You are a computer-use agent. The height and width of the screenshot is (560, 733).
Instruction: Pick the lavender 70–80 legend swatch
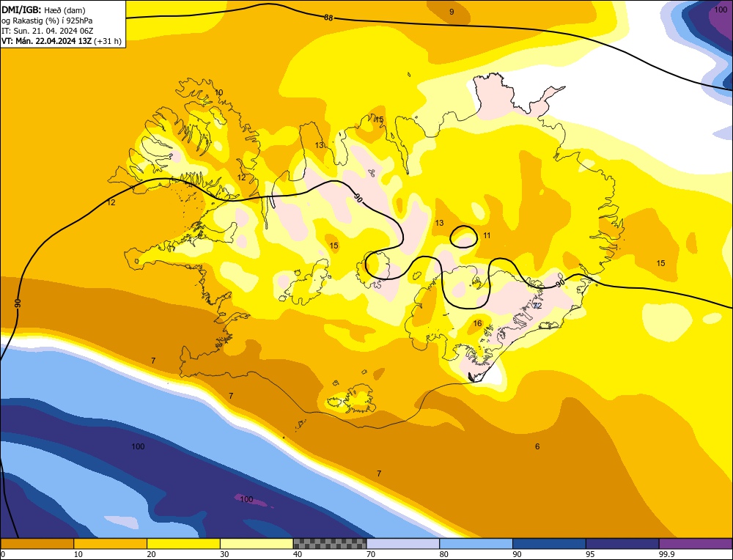click(x=403, y=544)
